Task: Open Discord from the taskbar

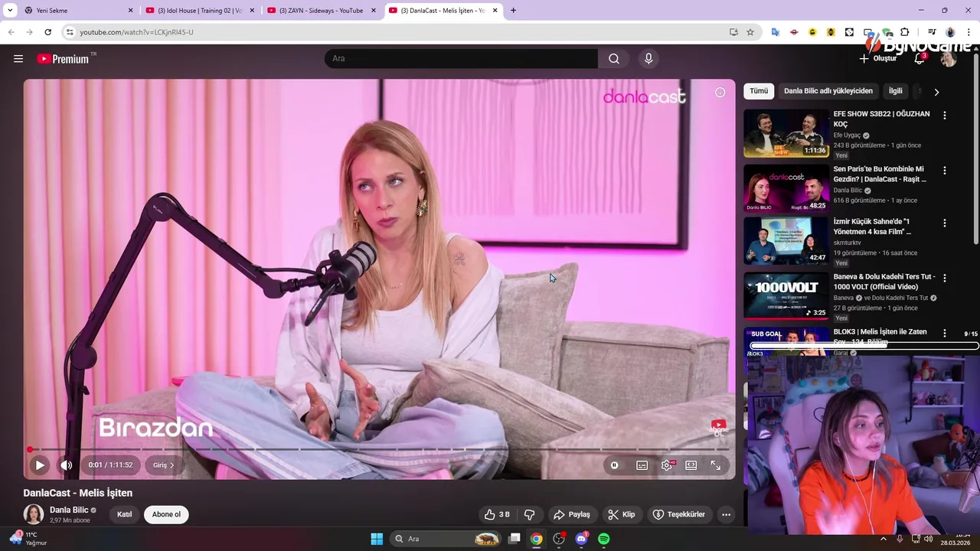Action: (x=581, y=539)
